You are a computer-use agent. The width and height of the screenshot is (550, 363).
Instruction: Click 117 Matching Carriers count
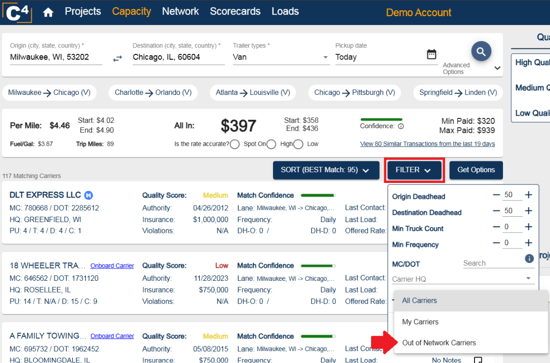point(32,176)
